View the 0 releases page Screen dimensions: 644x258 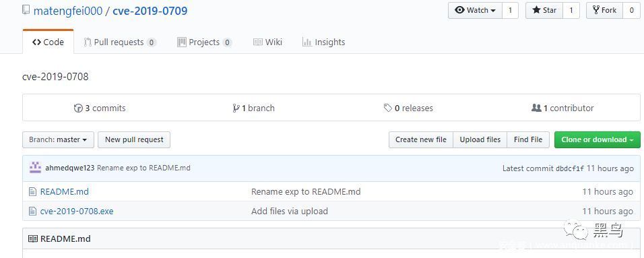[x=408, y=108]
